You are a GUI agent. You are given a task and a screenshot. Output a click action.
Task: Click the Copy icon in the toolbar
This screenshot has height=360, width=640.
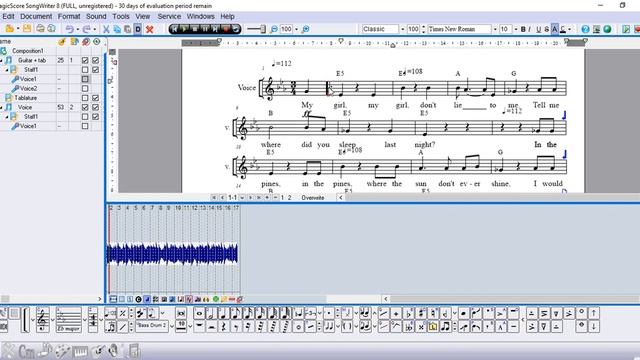coord(117,29)
